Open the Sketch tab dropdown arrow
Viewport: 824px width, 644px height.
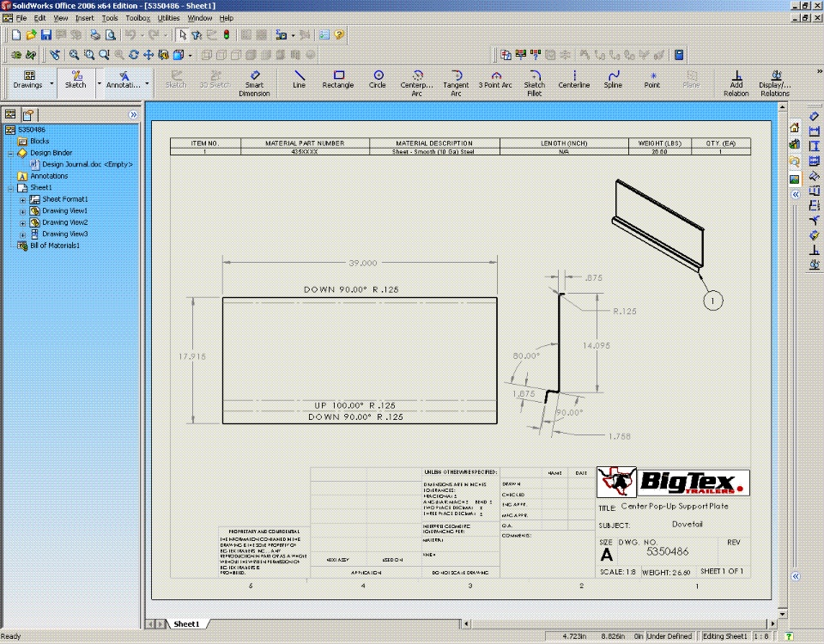tap(99, 83)
